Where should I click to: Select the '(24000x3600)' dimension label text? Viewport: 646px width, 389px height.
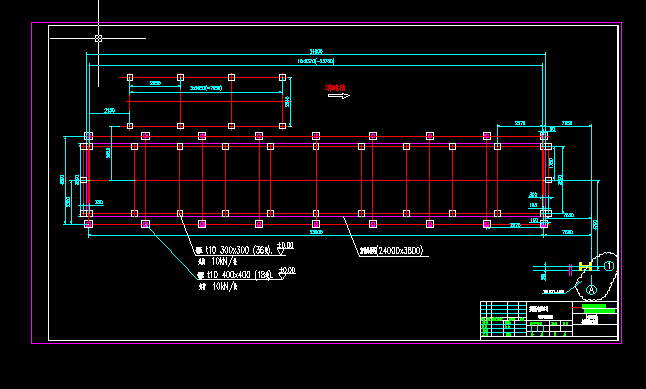tap(400, 251)
